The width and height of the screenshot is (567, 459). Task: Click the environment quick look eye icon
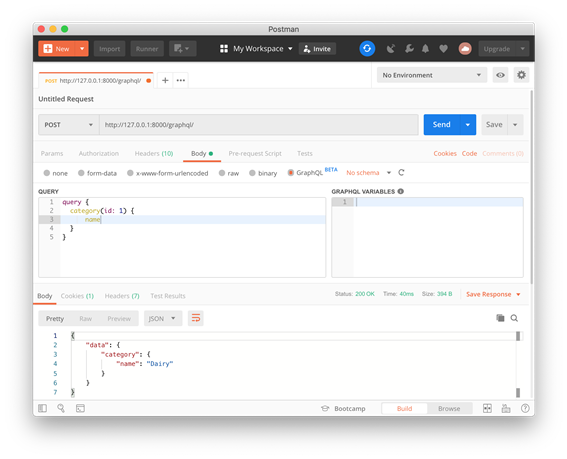click(x=500, y=75)
